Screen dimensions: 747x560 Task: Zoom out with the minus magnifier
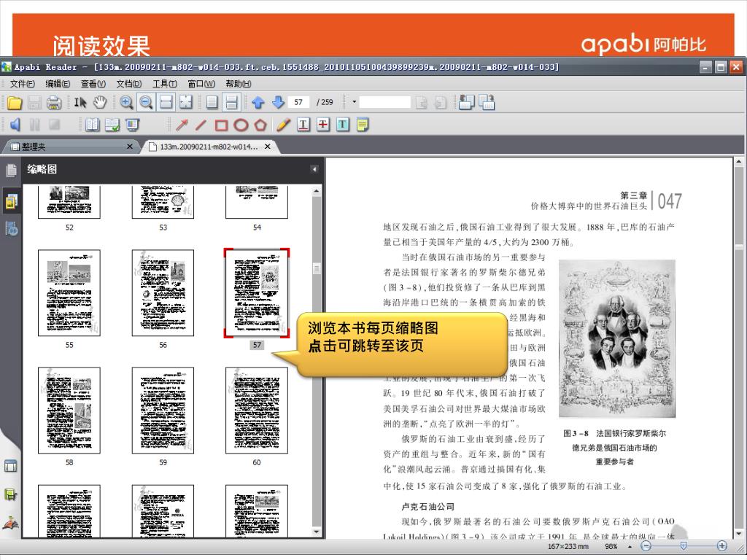(146, 102)
